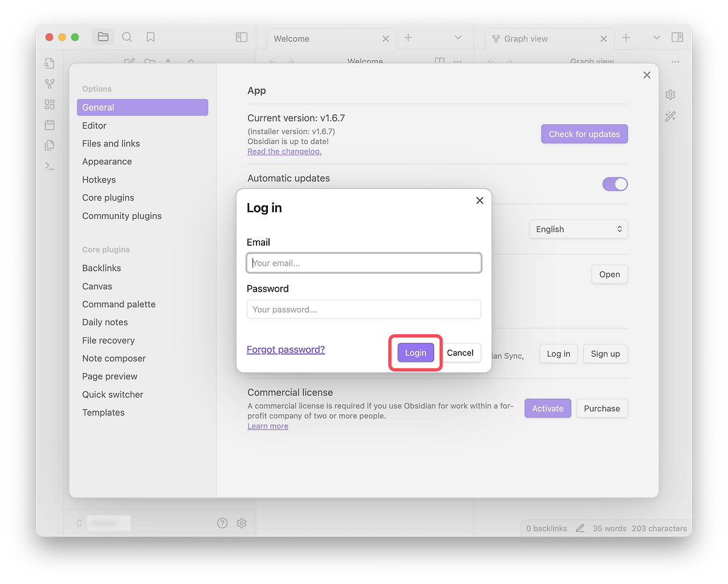Click the pencil edit icon in status bar

(580, 528)
